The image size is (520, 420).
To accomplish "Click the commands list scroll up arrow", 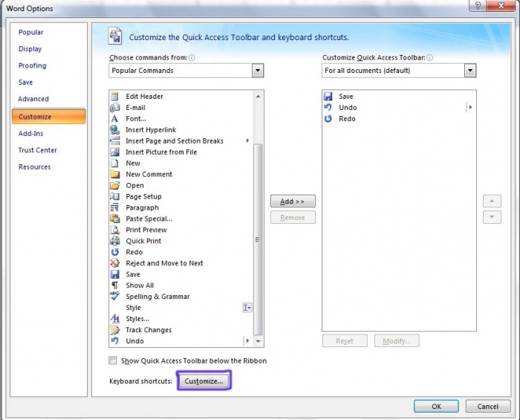I will [x=258, y=97].
